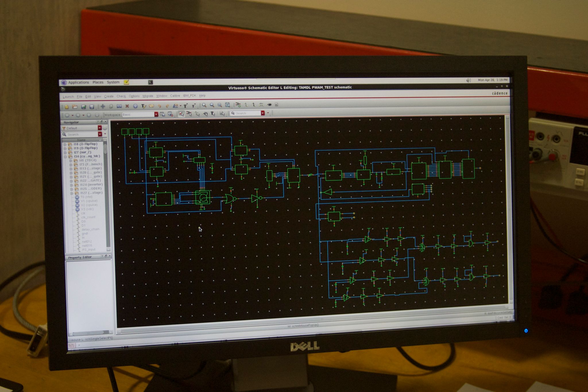
Task: Click the Create Wire Name label icon
Action: click(261, 105)
